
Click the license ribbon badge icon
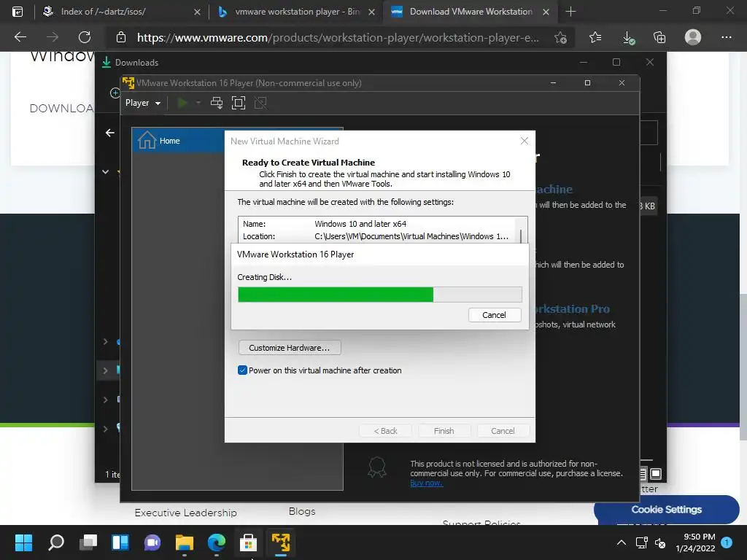click(377, 467)
